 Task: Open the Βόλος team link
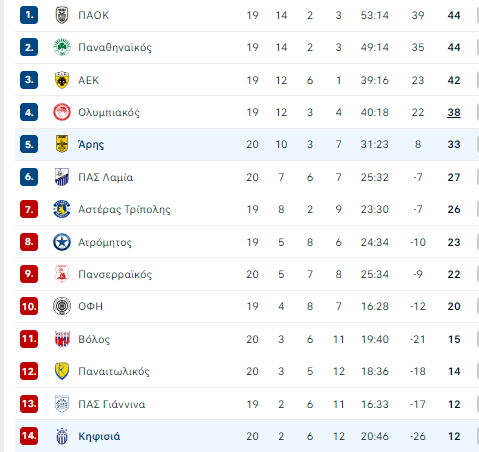(x=94, y=339)
